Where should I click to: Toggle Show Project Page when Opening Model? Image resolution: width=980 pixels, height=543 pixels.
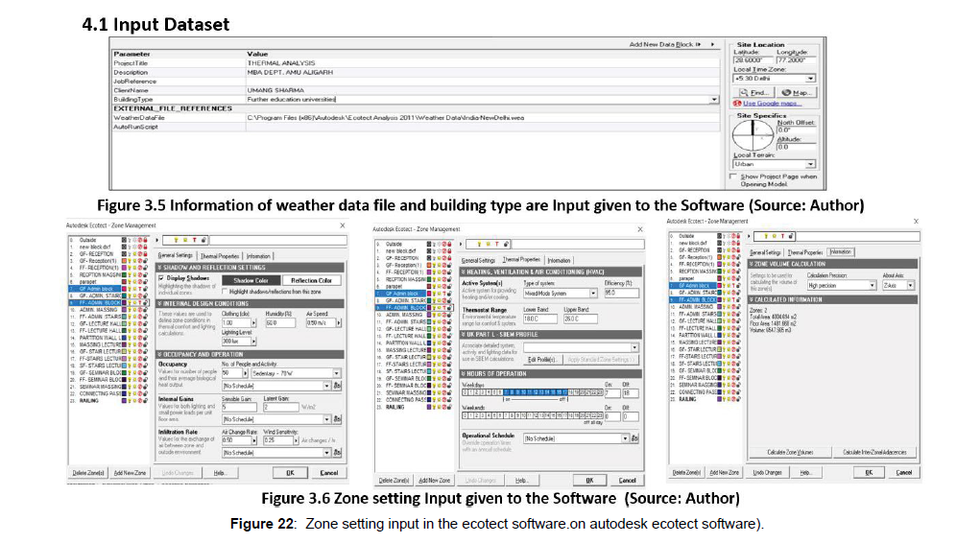click(x=734, y=177)
